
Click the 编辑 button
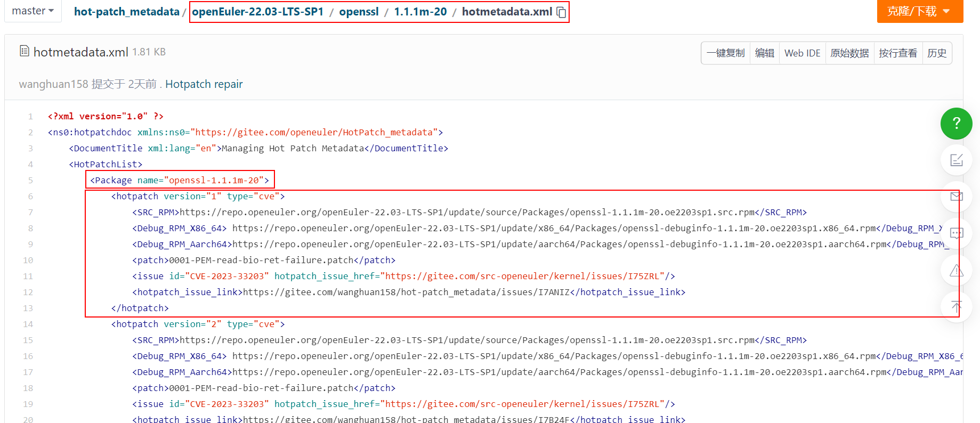[x=764, y=53]
